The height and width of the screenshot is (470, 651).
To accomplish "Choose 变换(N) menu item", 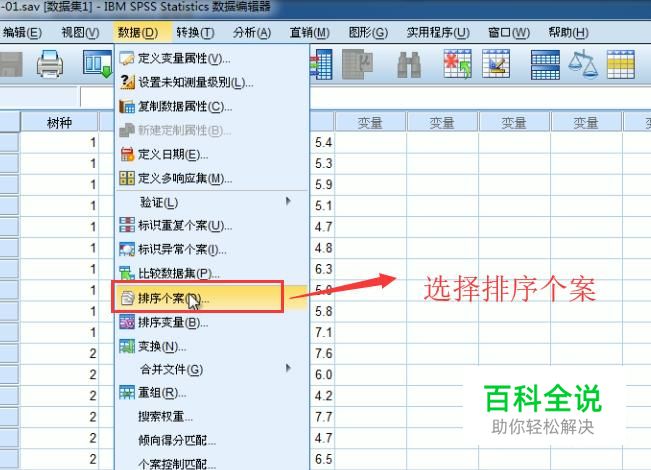I will coord(212,346).
